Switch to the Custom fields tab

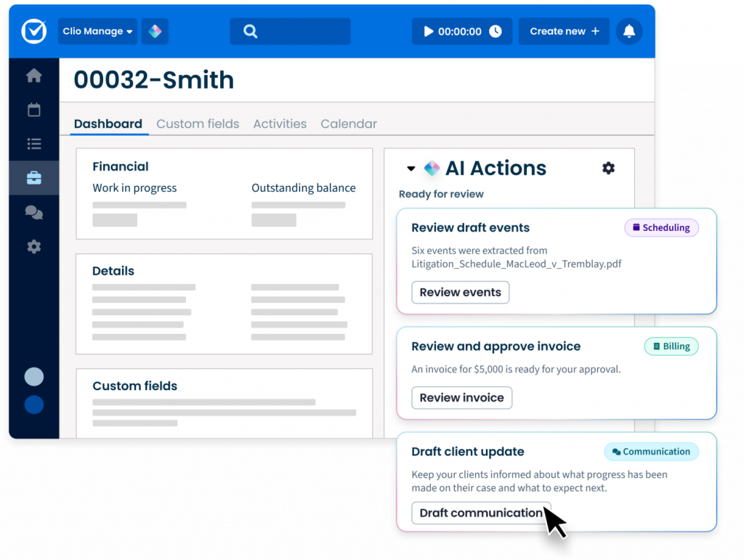pyautogui.click(x=198, y=123)
